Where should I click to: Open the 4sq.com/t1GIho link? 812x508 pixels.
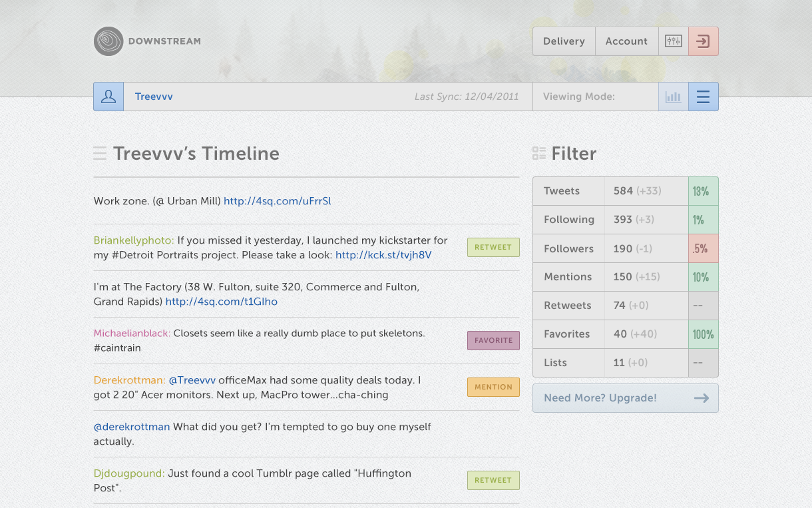point(222,302)
